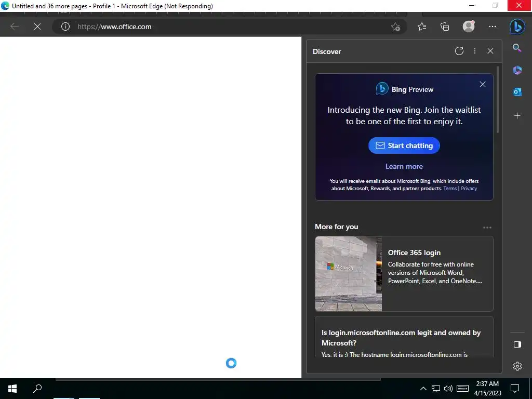View site information icon in address bar
This screenshot has height=399, width=532.
tap(65, 26)
